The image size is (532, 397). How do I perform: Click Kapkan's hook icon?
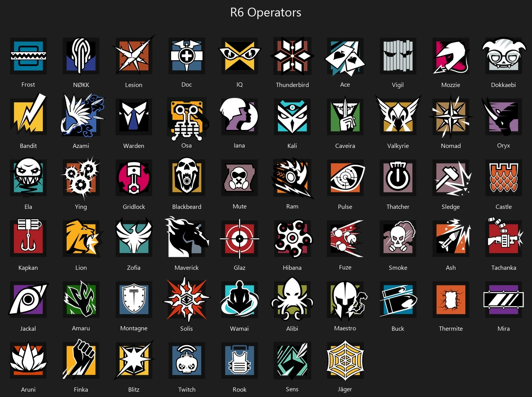(x=28, y=238)
